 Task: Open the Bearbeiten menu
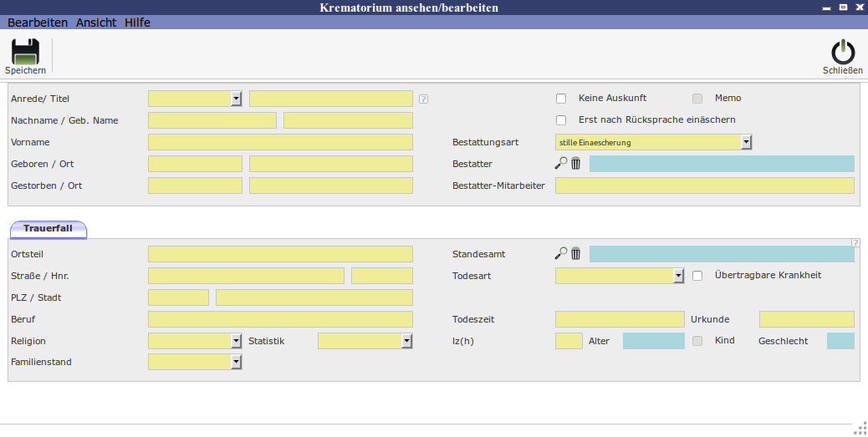(x=38, y=23)
